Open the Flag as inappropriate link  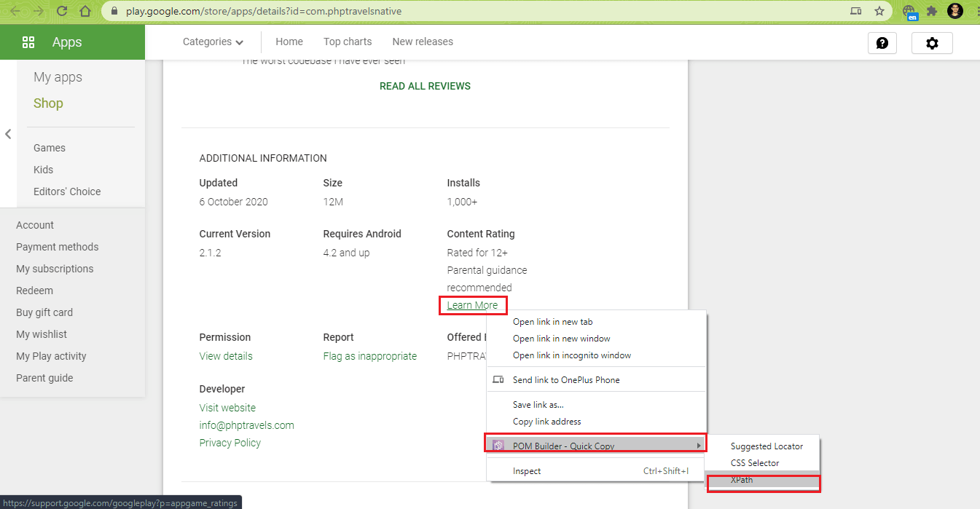(369, 356)
